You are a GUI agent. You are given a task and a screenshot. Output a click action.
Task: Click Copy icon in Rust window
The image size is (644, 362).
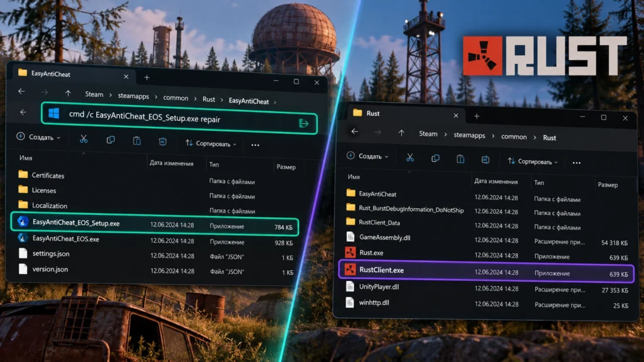click(435, 158)
